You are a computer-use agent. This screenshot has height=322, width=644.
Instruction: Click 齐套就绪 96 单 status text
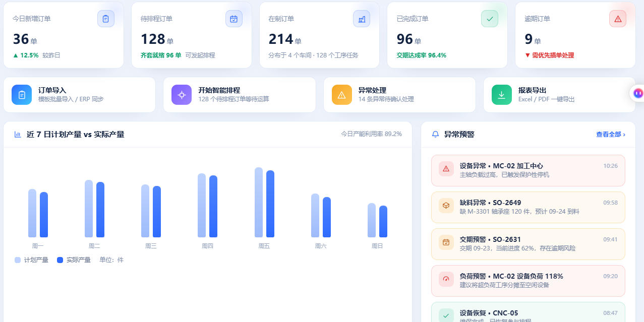(x=161, y=55)
